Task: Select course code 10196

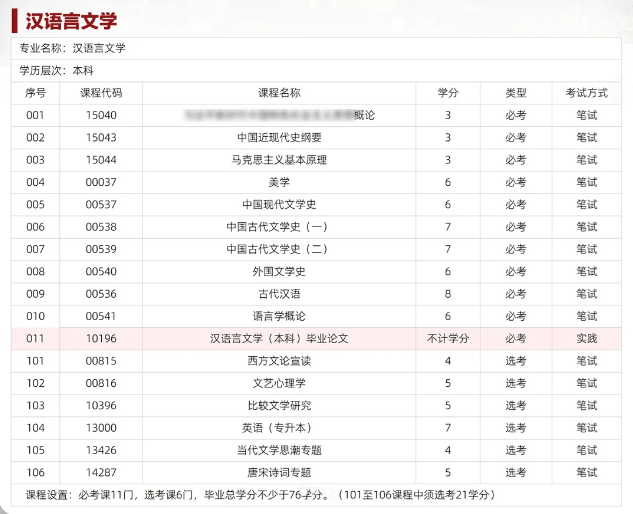Action: click(x=101, y=338)
